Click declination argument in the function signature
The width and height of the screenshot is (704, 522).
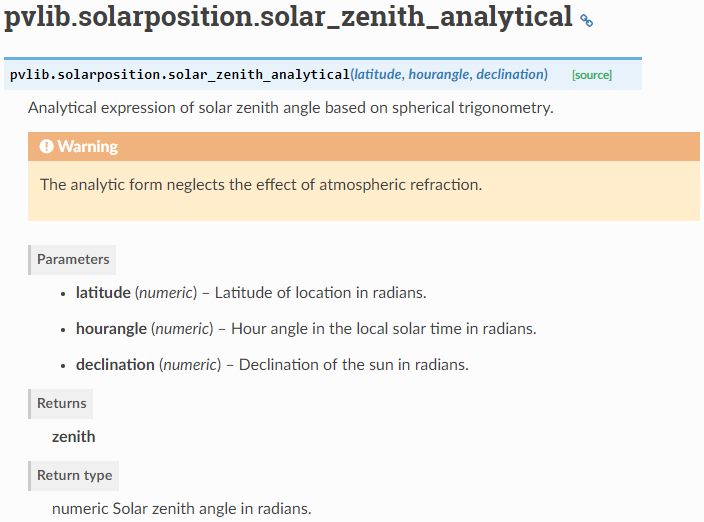(510, 75)
